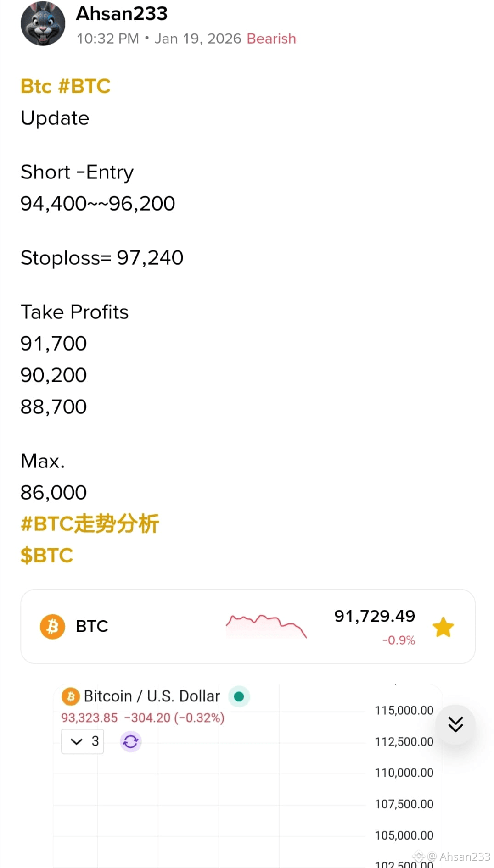Viewport: 494px width, 868px height.
Task: Open the #BTC hashtag link
Action: (84, 86)
